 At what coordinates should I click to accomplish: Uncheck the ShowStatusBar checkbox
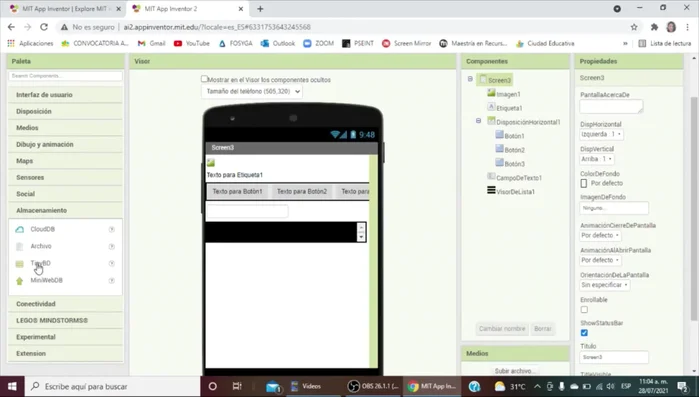click(584, 333)
